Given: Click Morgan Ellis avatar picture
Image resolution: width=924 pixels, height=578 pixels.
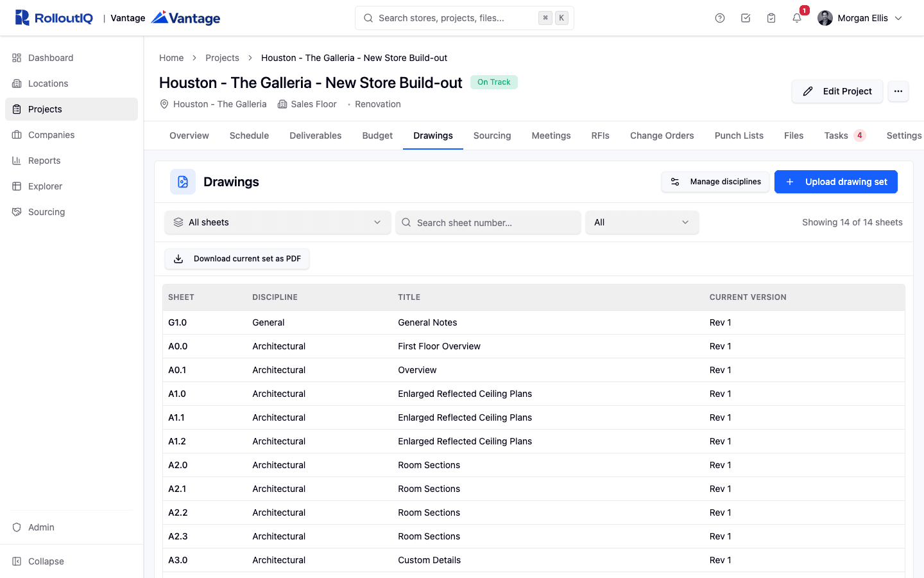Looking at the screenshot, I should coord(825,18).
